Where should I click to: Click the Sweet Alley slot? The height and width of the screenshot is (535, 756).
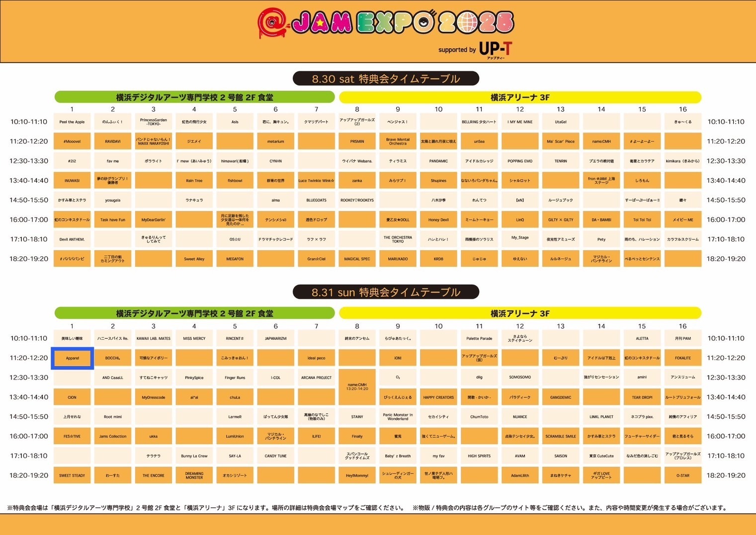pos(194,259)
